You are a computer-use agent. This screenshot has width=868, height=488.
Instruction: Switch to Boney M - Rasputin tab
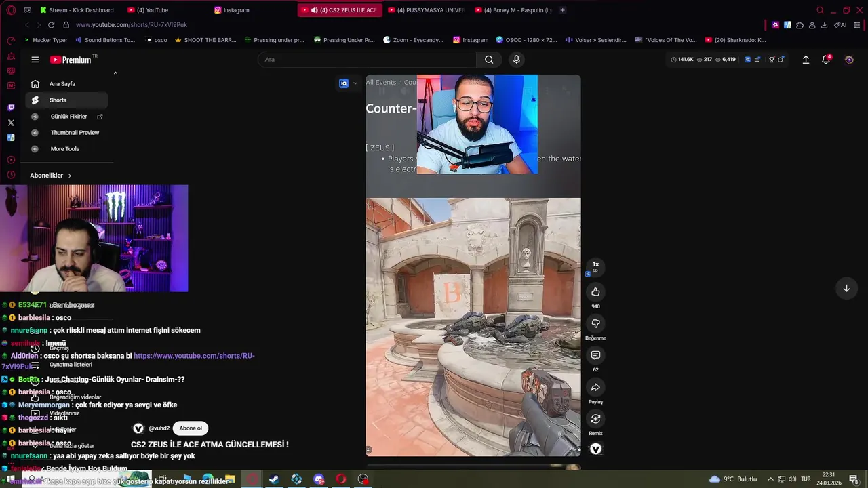point(513,10)
